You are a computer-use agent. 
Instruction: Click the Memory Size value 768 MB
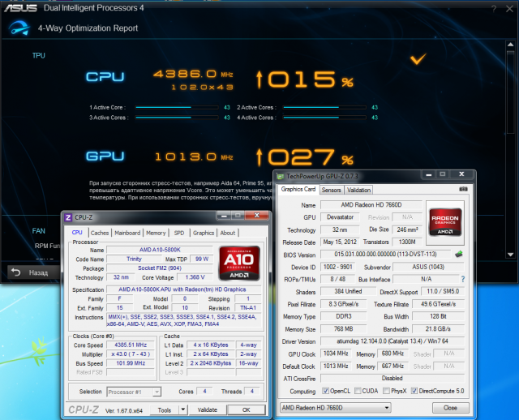343,328
